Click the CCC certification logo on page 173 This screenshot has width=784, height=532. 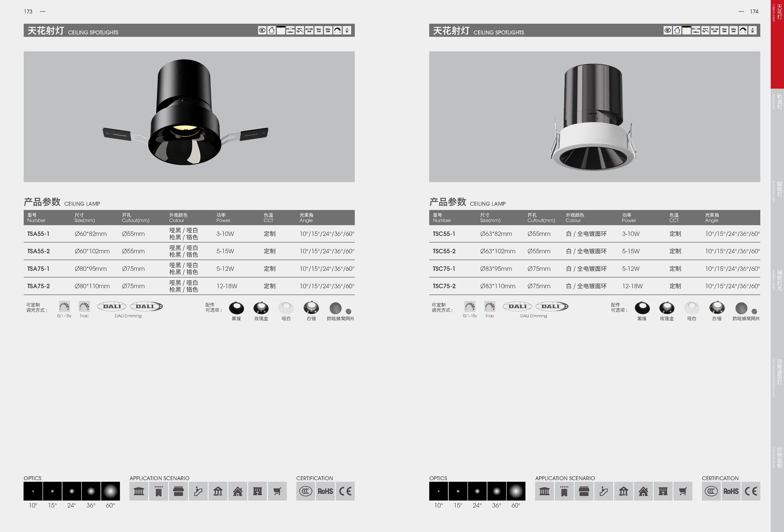pyautogui.click(x=306, y=491)
